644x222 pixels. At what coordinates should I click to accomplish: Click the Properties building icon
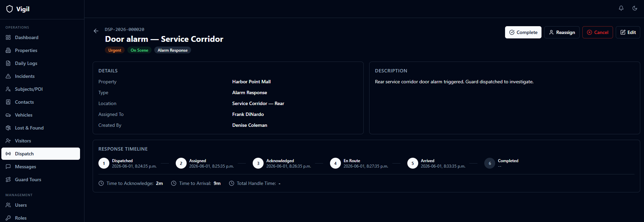8,50
